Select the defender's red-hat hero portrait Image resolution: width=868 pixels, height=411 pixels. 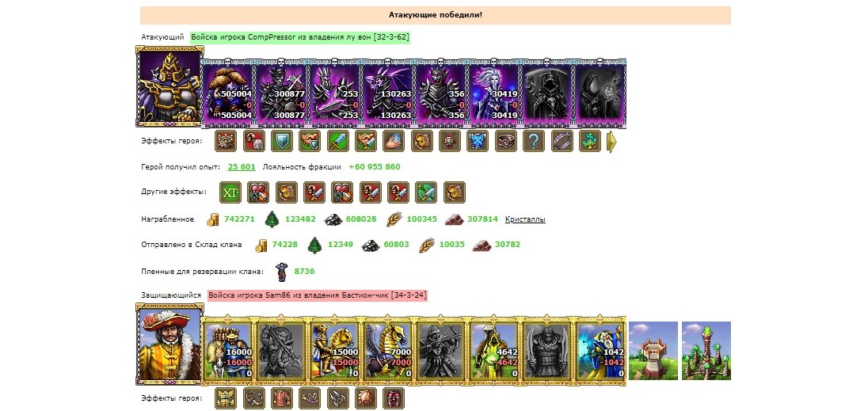pyautogui.click(x=169, y=344)
